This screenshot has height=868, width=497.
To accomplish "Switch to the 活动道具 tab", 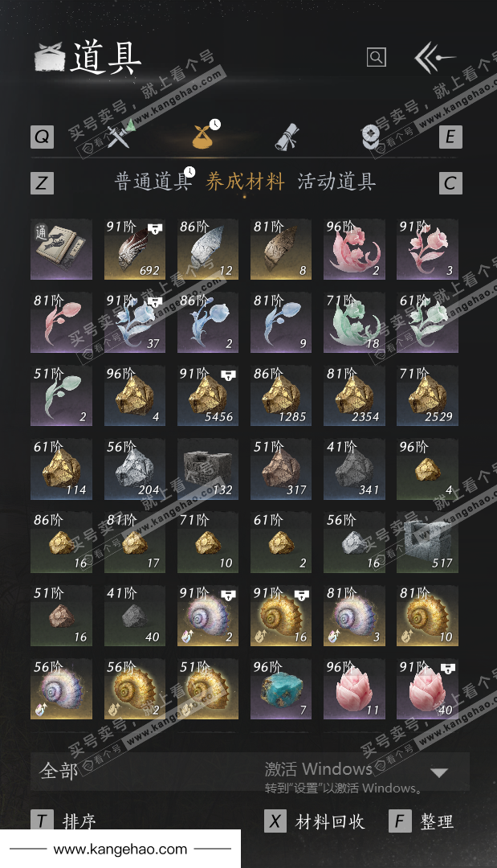I will point(336,182).
